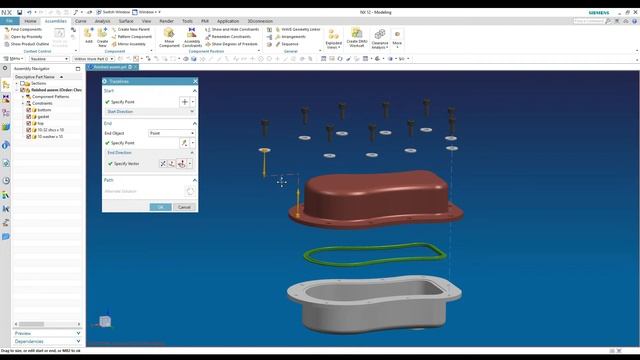Viewport: 640px width, 360px height.
Task: Open the File tab
Action: [x=9, y=21]
